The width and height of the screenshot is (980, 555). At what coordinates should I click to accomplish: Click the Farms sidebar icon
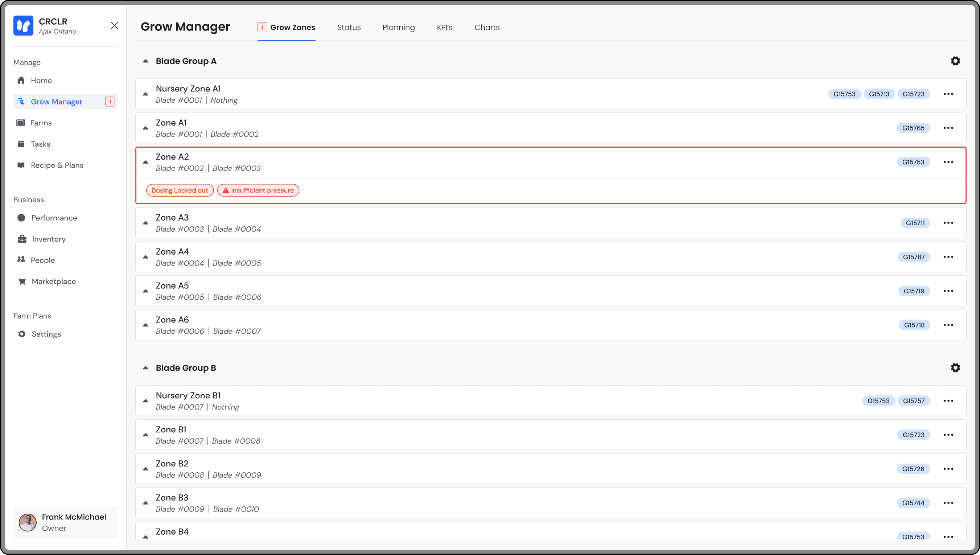coord(21,123)
